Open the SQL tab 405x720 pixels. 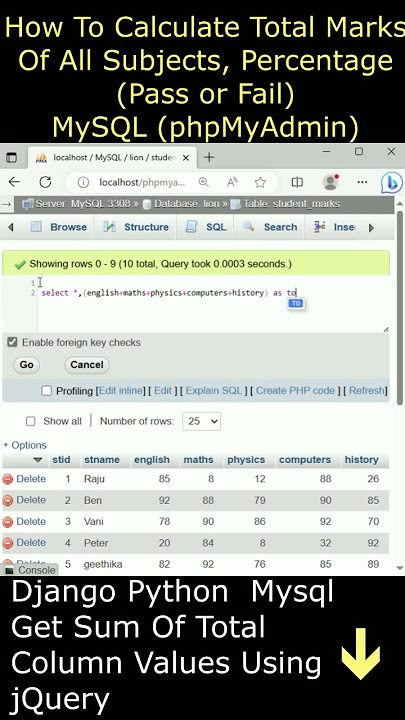coord(206,227)
